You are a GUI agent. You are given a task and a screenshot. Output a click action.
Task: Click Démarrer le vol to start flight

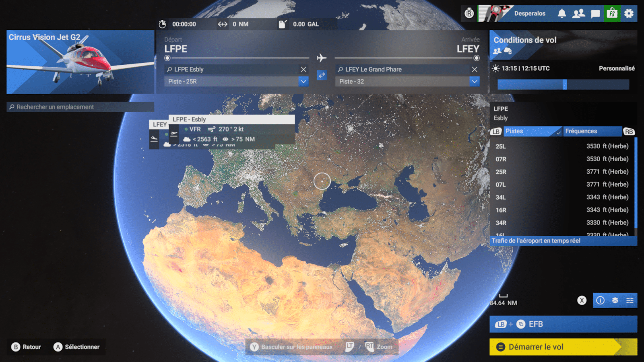(563, 347)
